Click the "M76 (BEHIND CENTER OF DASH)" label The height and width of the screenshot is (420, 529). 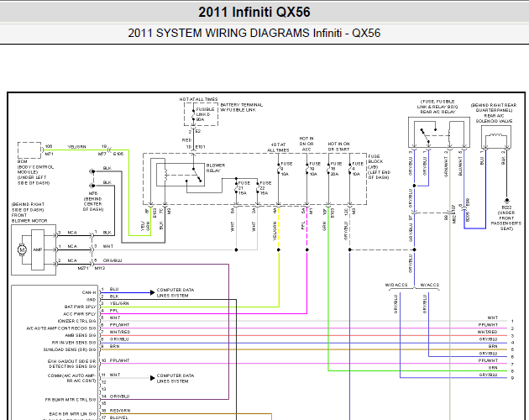92,202
